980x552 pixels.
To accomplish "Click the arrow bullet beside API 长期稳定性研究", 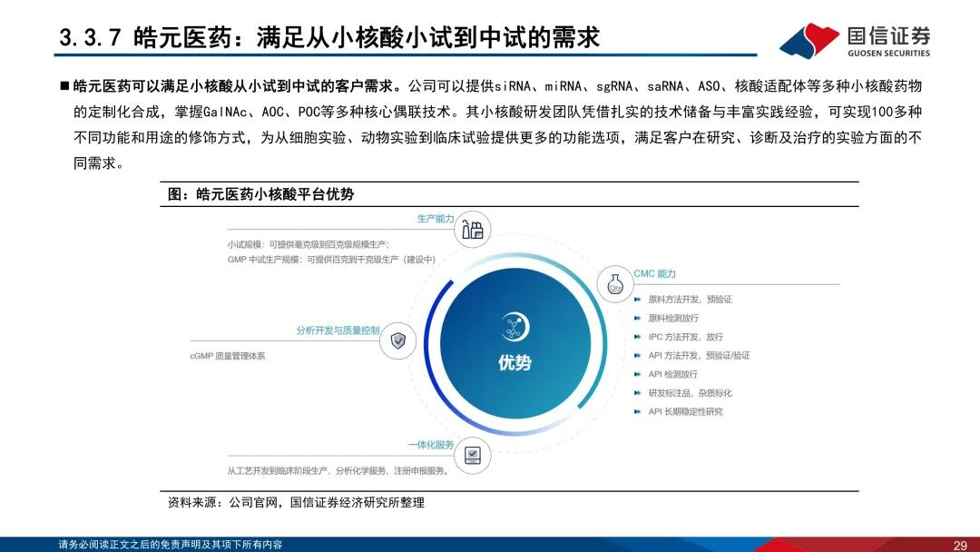I will (x=638, y=412).
